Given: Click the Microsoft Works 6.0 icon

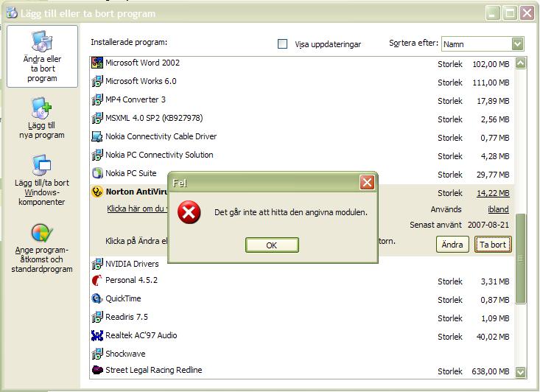Looking at the screenshot, I should click(x=97, y=81).
